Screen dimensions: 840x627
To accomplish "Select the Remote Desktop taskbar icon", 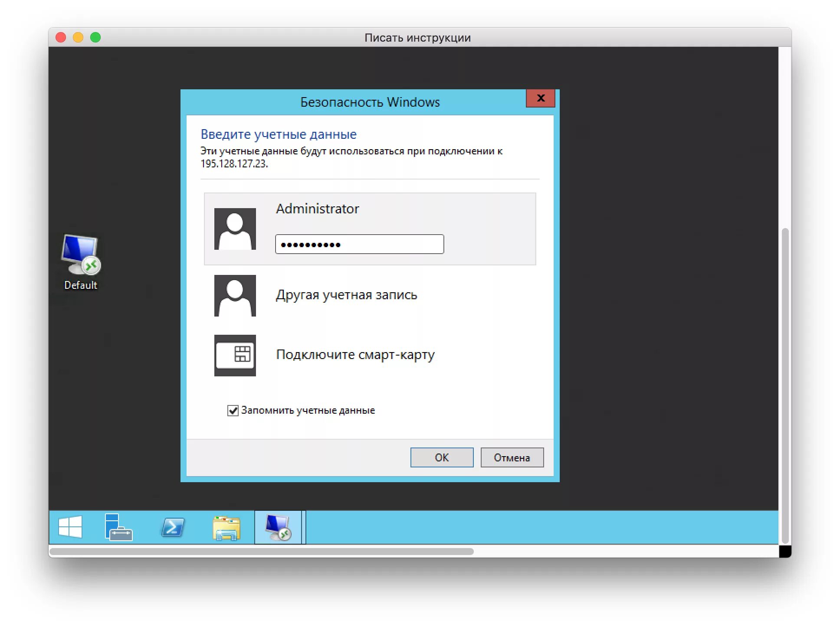I will point(278,527).
